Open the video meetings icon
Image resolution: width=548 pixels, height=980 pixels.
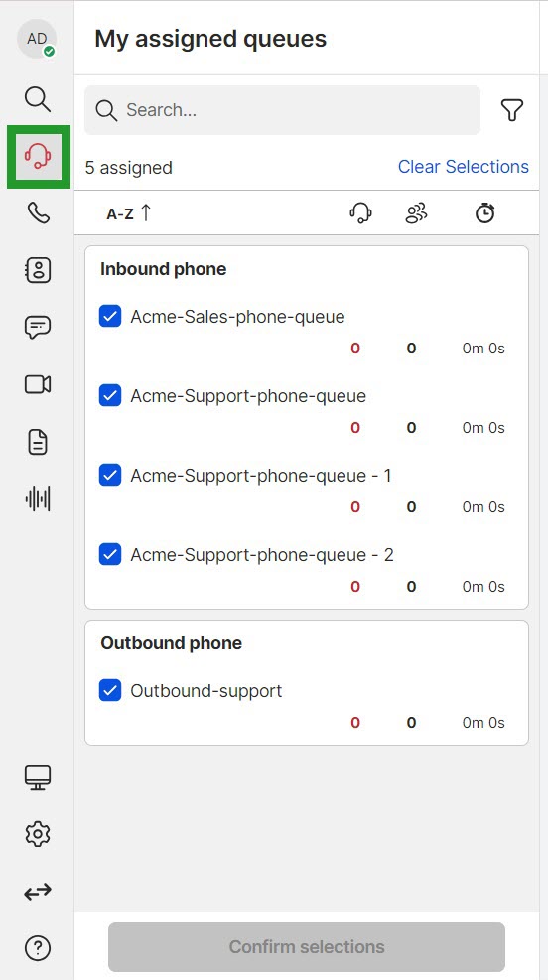(x=38, y=384)
